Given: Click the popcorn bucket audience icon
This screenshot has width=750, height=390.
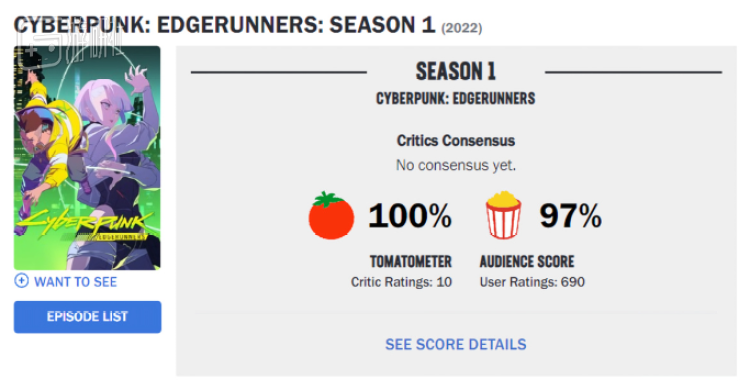Looking at the screenshot, I should pos(503,215).
